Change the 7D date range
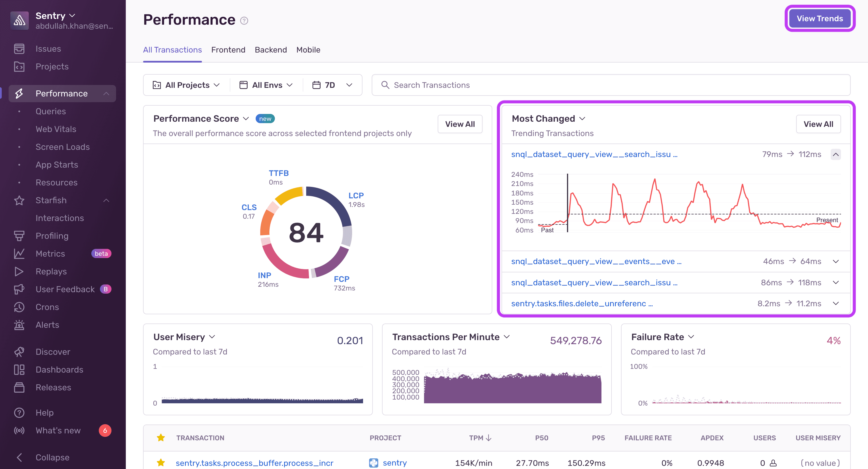 pos(332,85)
